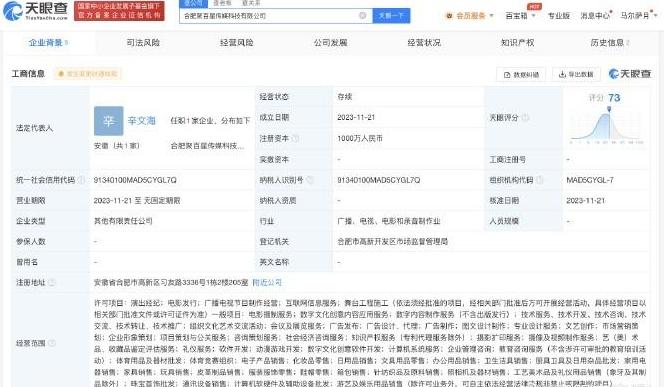Screen dimensions: 664x387
Task: Switch to the 经营状况 tab
Action: 424,42
